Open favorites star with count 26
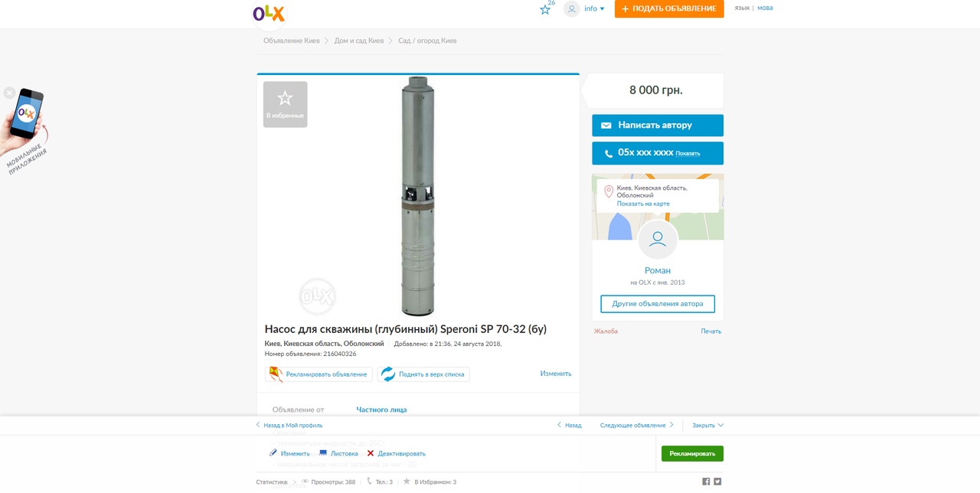Image resolution: width=980 pixels, height=493 pixels. (545, 9)
